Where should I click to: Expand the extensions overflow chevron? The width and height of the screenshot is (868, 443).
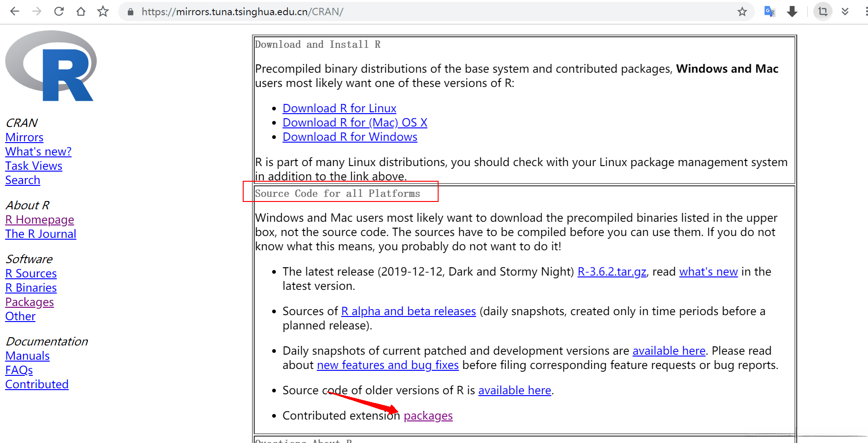[x=845, y=12]
